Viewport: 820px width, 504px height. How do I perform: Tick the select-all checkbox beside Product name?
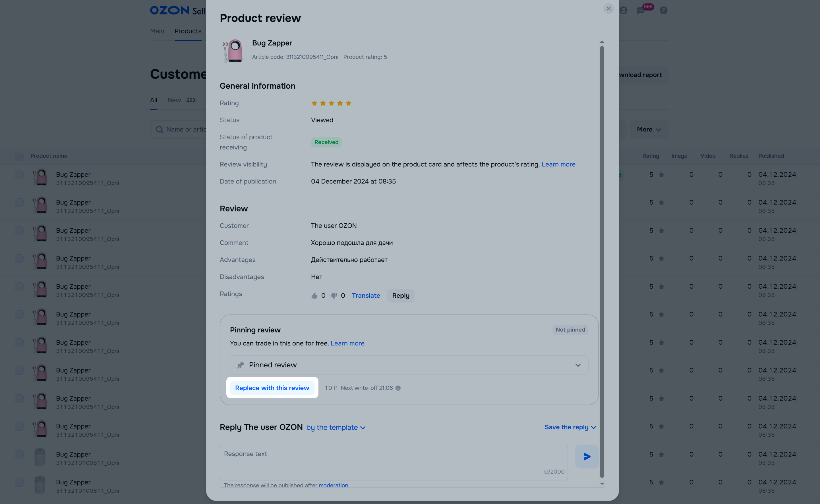(19, 156)
